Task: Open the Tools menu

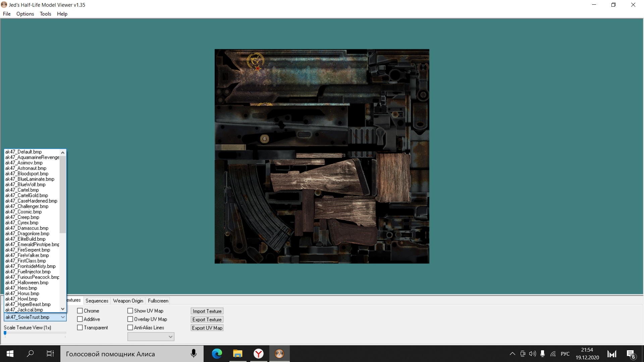Action: [x=45, y=14]
